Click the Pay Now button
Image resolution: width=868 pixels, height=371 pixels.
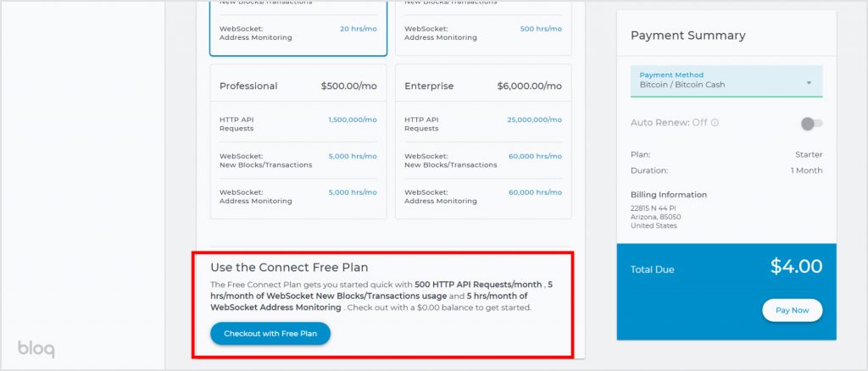(793, 310)
